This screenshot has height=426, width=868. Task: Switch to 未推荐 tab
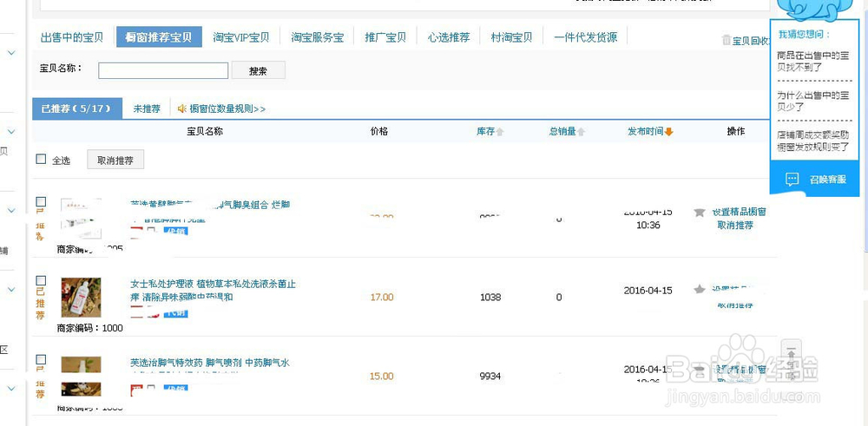[147, 109]
